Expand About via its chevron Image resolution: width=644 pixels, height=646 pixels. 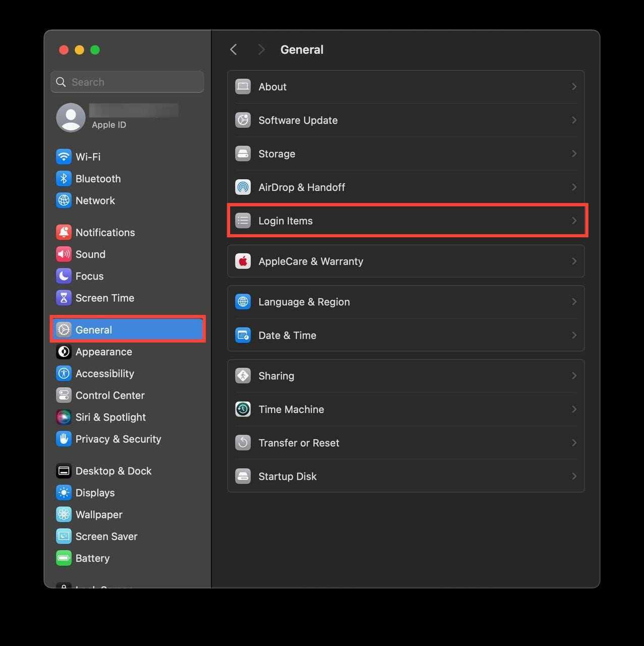[x=574, y=87]
